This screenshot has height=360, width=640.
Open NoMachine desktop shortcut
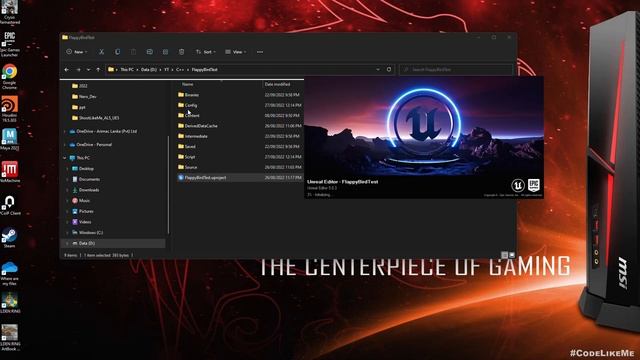pyautogui.click(x=9, y=172)
